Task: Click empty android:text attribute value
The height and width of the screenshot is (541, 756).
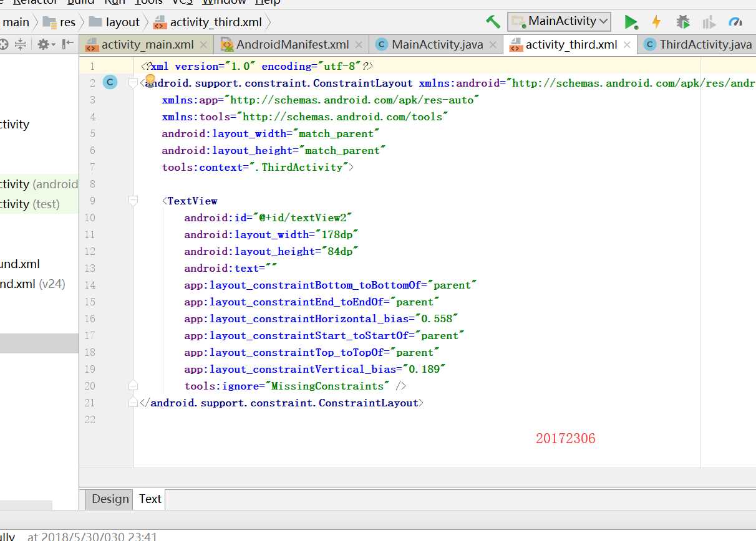Action: coord(271,268)
